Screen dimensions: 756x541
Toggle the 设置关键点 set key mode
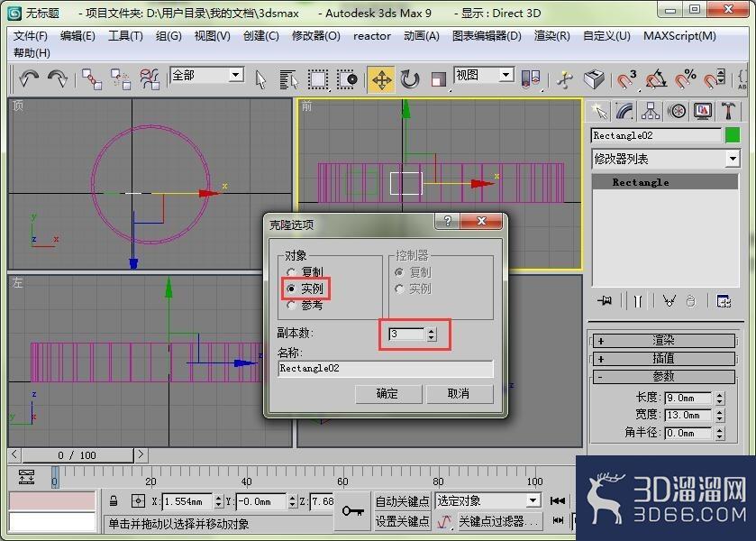[x=402, y=521]
